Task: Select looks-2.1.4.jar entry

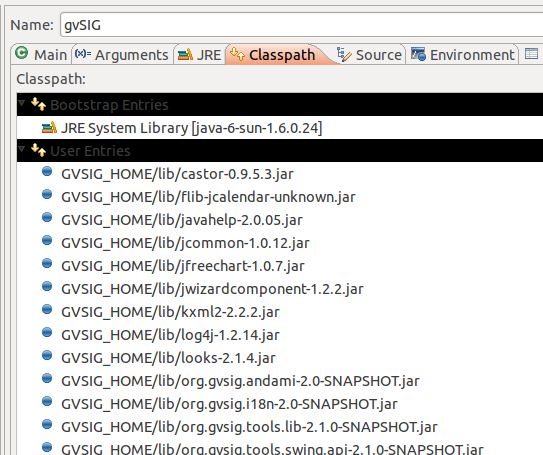Action: [x=168, y=358]
